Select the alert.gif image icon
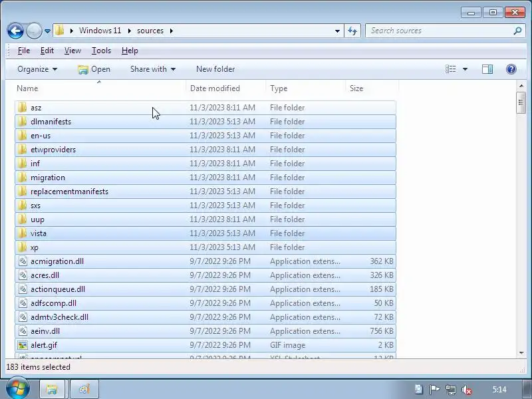The height and width of the screenshot is (399, 532). tap(23, 345)
